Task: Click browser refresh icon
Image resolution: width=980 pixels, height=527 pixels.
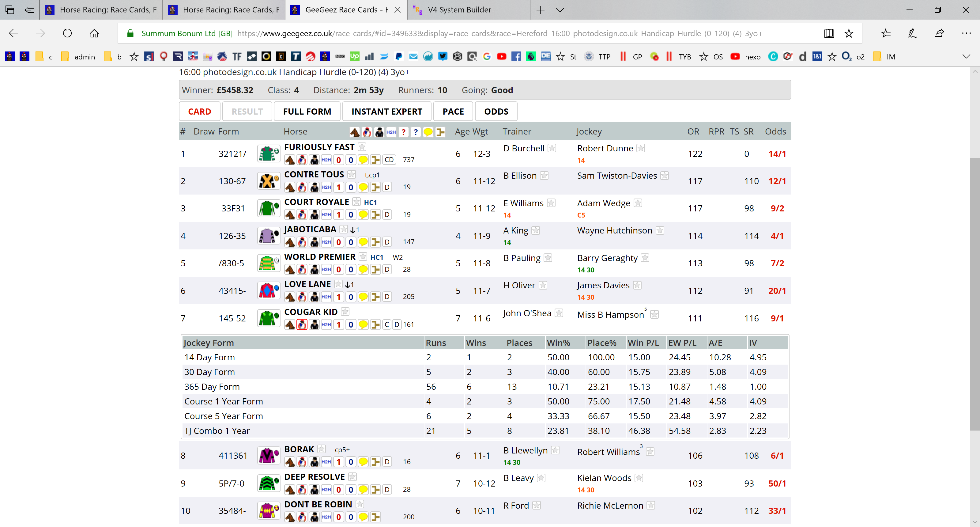Action: 67,33
